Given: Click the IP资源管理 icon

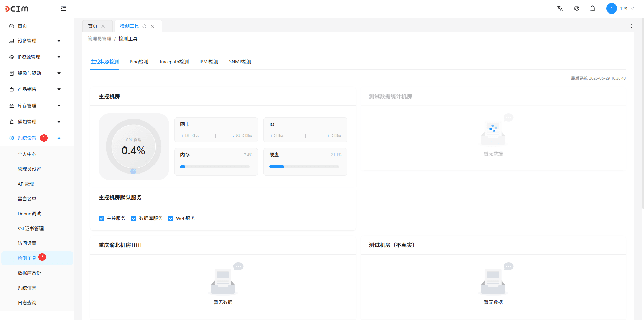Looking at the screenshot, I should [12, 57].
